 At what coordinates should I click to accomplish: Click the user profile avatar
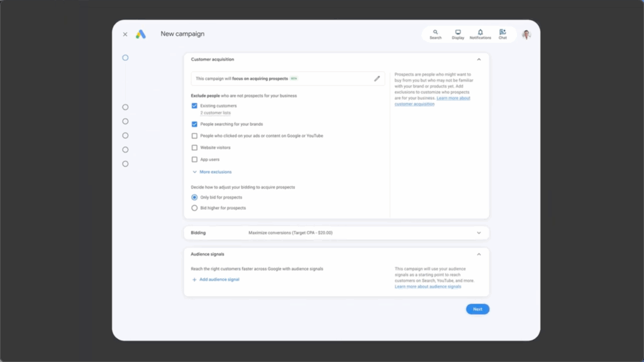[526, 35]
